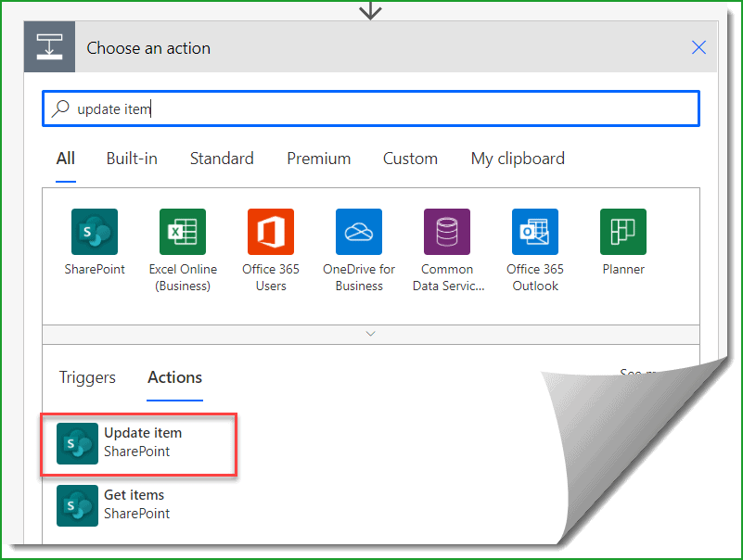Click the SharePoint icon beside Get items
This screenshot has height=560, width=743.
[x=77, y=505]
